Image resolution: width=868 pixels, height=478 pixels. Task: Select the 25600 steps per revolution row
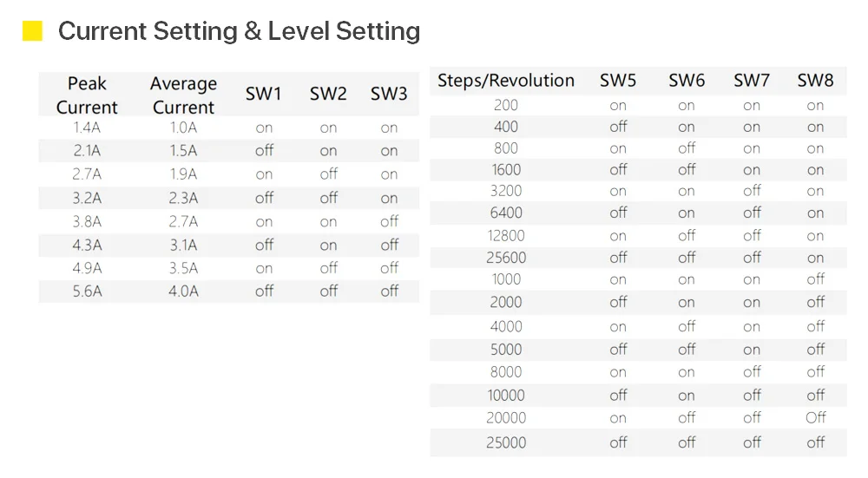tap(638, 258)
